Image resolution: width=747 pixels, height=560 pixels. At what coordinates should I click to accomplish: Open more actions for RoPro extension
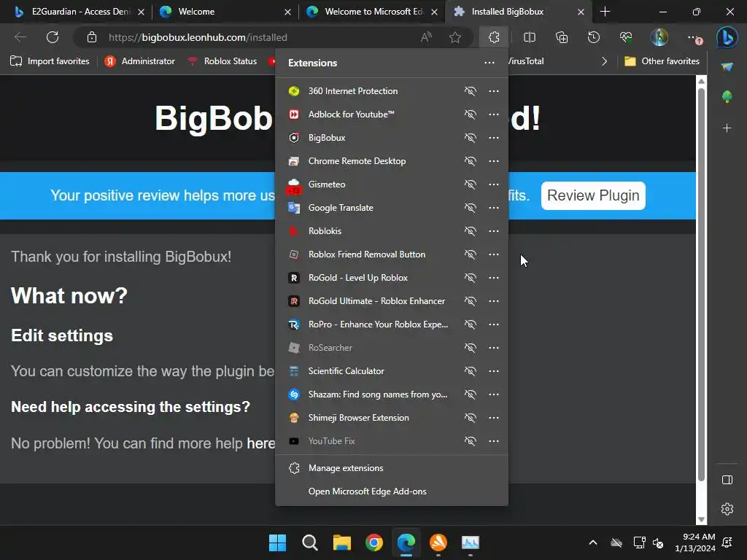[x=494, y=324]
